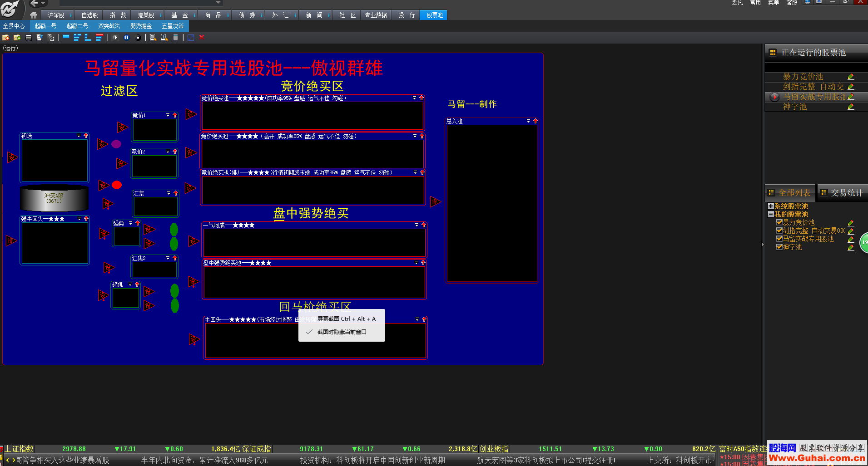Click 创业板指 in status bar
Viewport: 868px width, 466px height.
(x=494, y=449)
